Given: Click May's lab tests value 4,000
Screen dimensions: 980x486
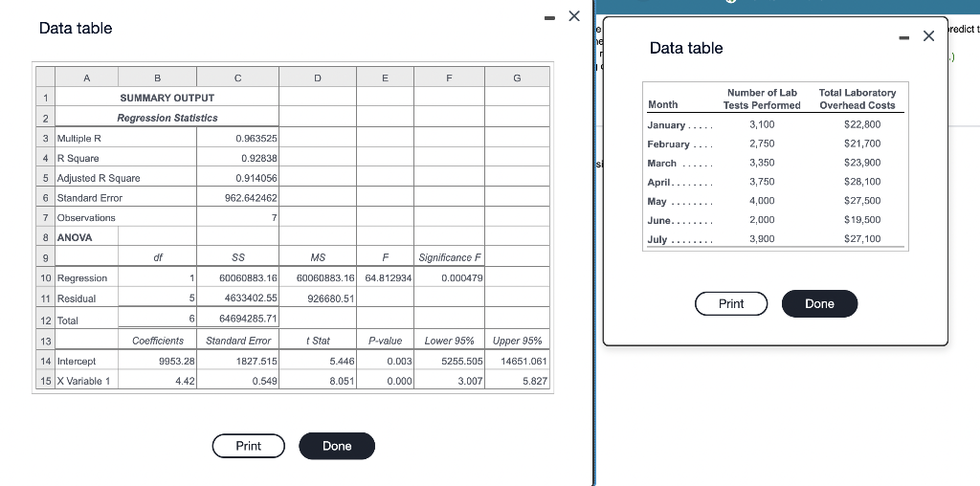Looking at the screenshot, I should [x=762, y=201].
